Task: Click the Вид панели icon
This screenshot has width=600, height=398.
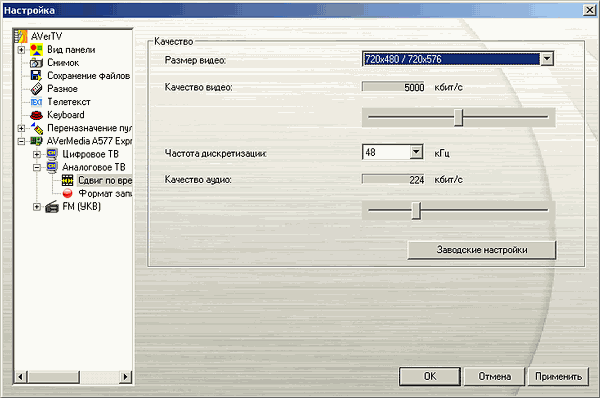Action: (x=36, y=50)
